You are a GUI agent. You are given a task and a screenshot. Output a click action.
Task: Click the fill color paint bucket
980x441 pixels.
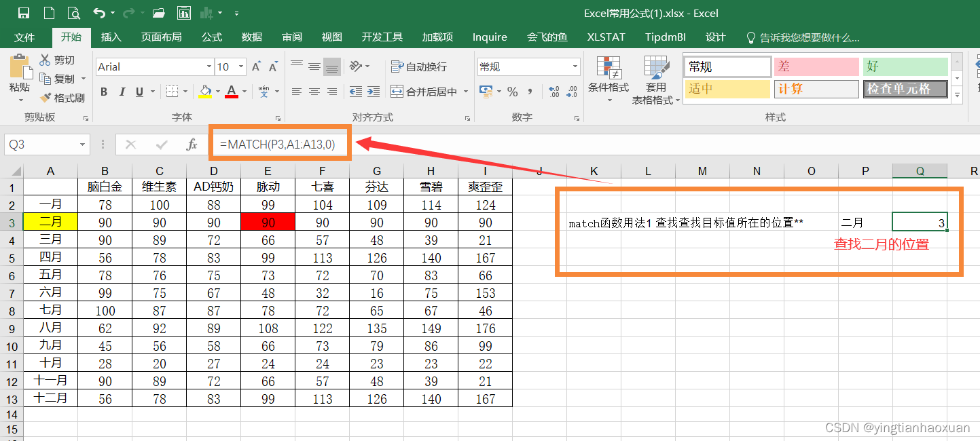click(x=205, y=92)
